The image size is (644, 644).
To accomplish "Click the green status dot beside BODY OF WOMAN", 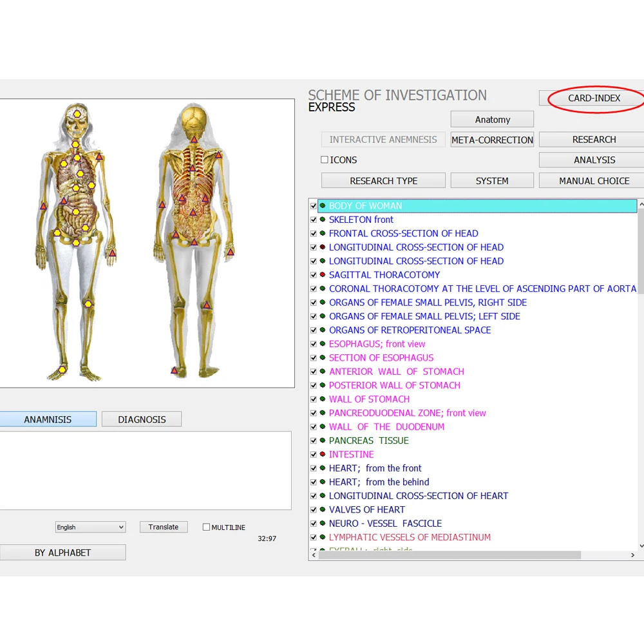I will coord(321,205).
